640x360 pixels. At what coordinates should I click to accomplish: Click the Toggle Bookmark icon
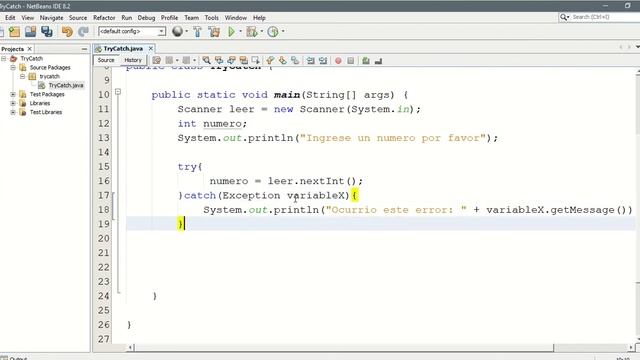pyautogui.click(x=295, y=61)
